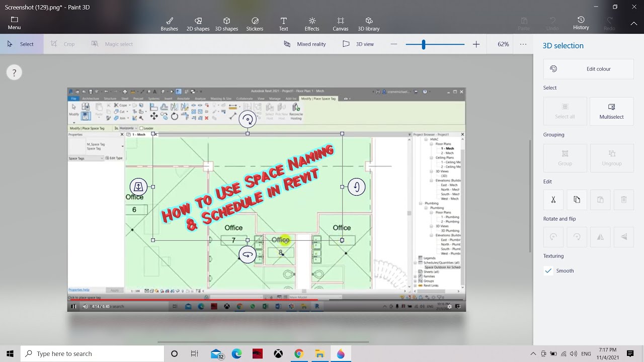Open the notification center icon
Image resolution: width=644 pixels, height=362 pixels.
point(630,354)
